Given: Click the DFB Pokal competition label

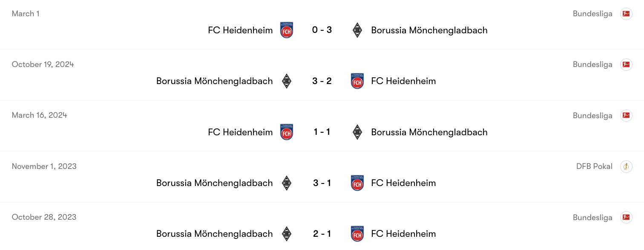Looking at the screenshot, I should tap(594, 166).
